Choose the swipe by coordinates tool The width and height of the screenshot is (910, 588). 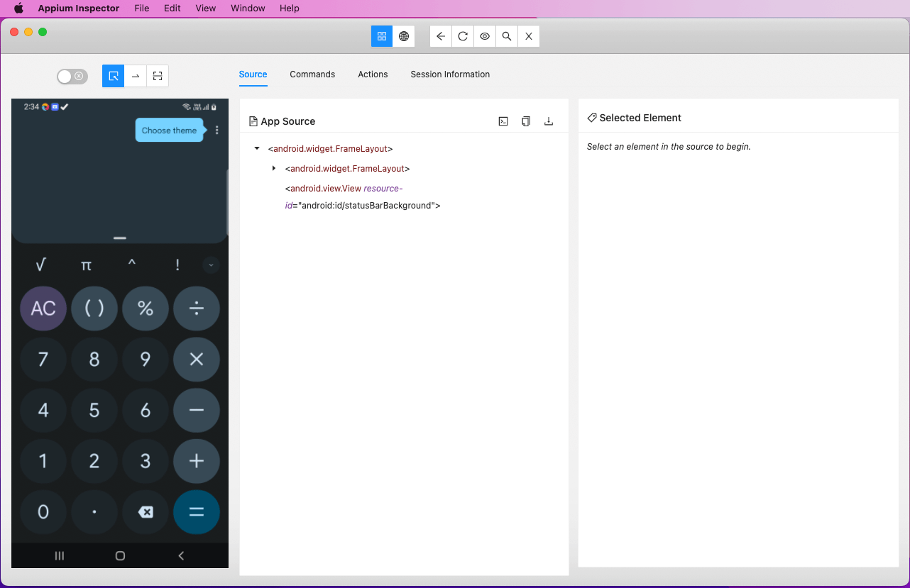tap(136, 76)
